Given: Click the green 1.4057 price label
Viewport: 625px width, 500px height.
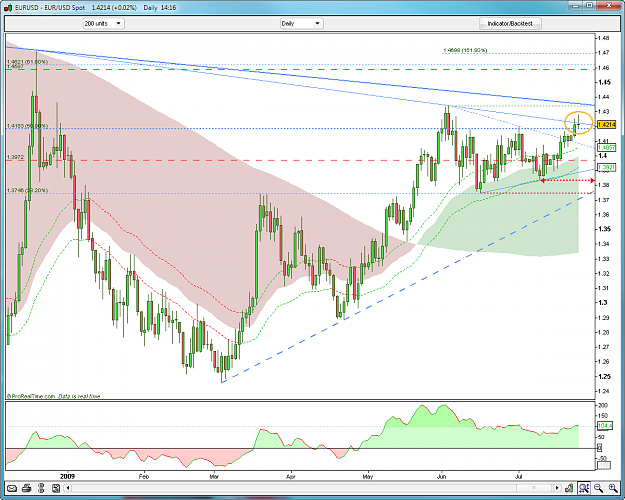Looking at the screenshot, I should [607, 148].
